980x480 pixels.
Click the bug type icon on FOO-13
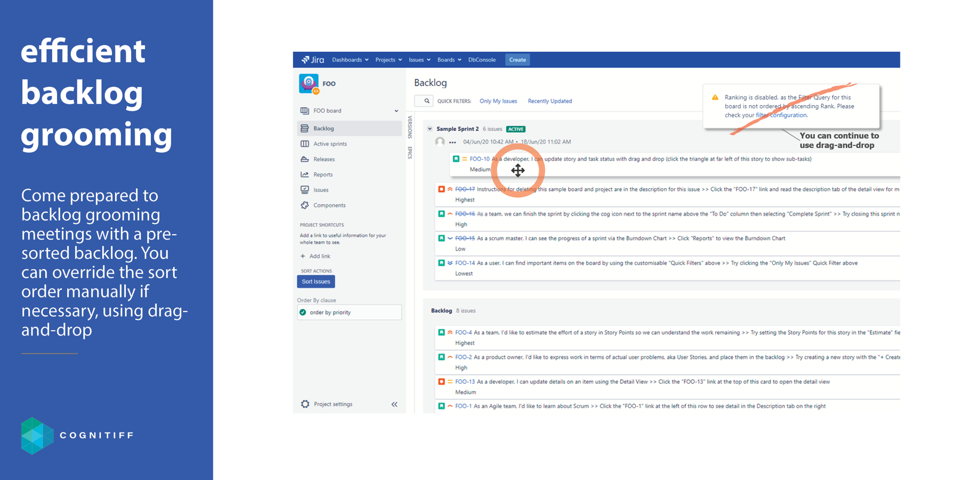pyautogui.click(x=441, y=382)
